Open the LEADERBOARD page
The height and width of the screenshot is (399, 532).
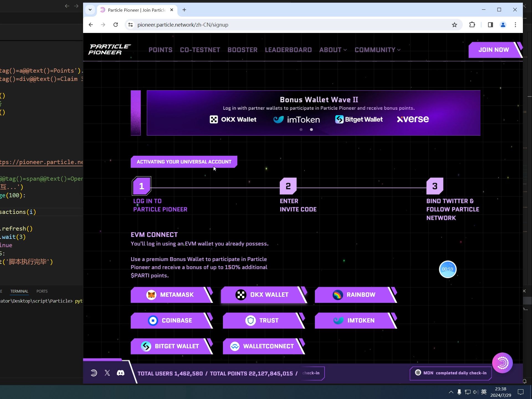tap(288, 50)
